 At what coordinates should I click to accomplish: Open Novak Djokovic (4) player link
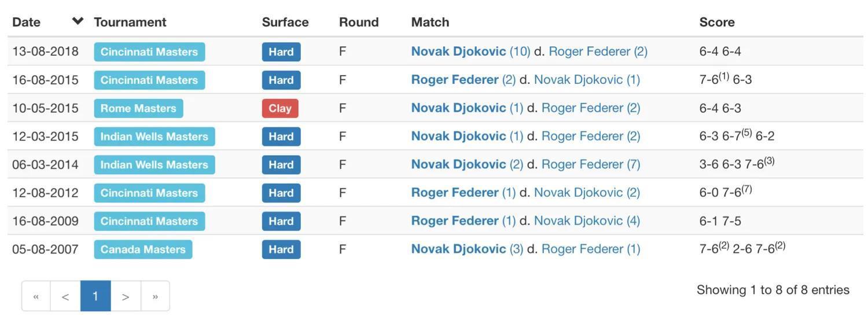(587, 221)
